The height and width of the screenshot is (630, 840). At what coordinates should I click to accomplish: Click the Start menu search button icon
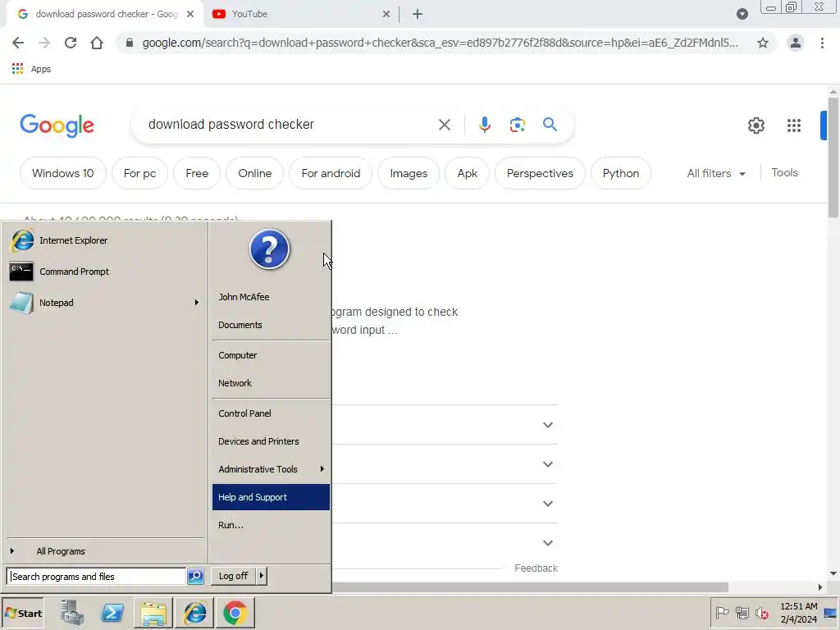(195, 577)
